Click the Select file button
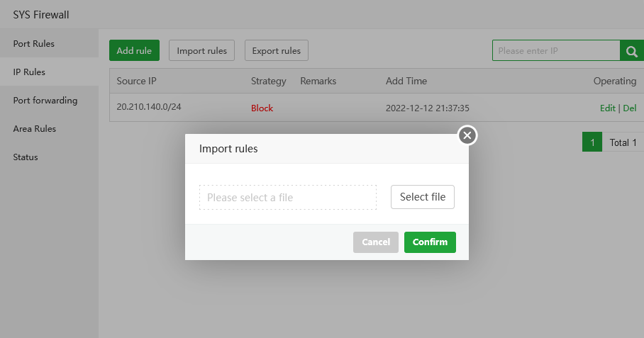The width and height of the screenshot is (644, 338). coord(423,197)
